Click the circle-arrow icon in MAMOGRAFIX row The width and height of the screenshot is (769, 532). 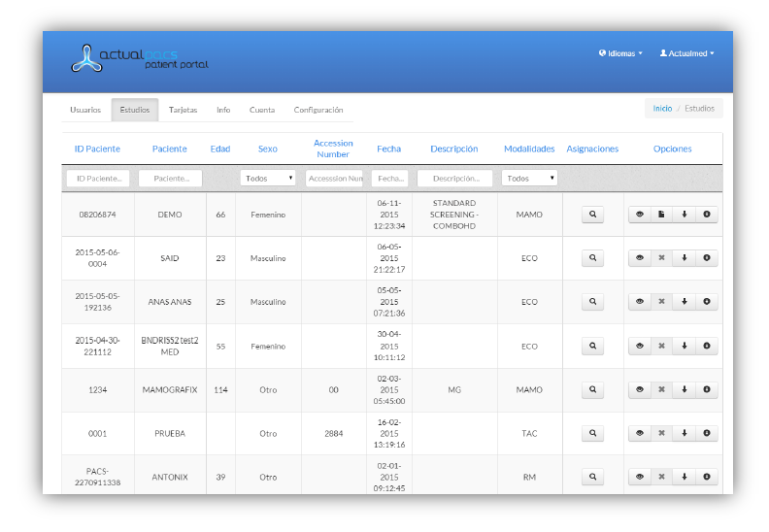coord(707,389)
